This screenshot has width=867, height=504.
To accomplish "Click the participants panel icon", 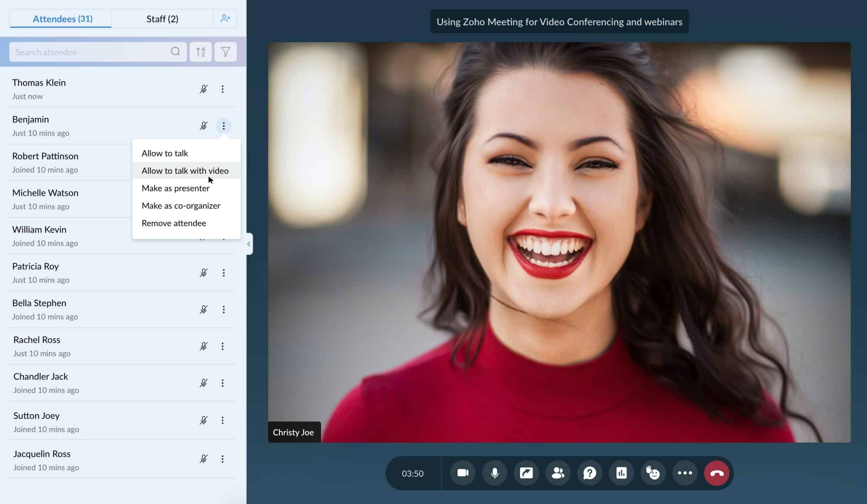I will coord(558,474).
